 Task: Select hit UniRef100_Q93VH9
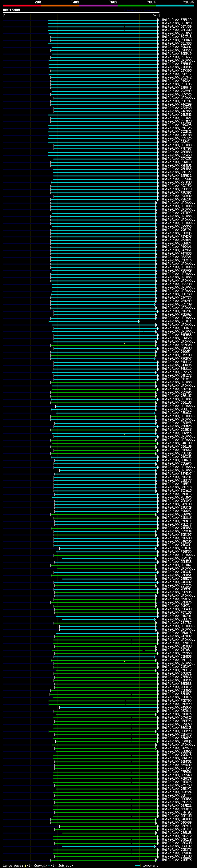tap(177, 91)
